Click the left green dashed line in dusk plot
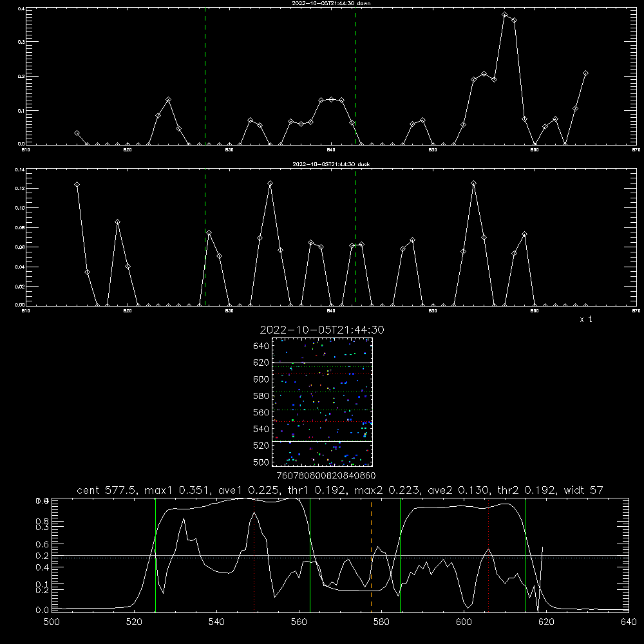The height and width of the screenshot is (644, 644). click(x=205, y=237)
